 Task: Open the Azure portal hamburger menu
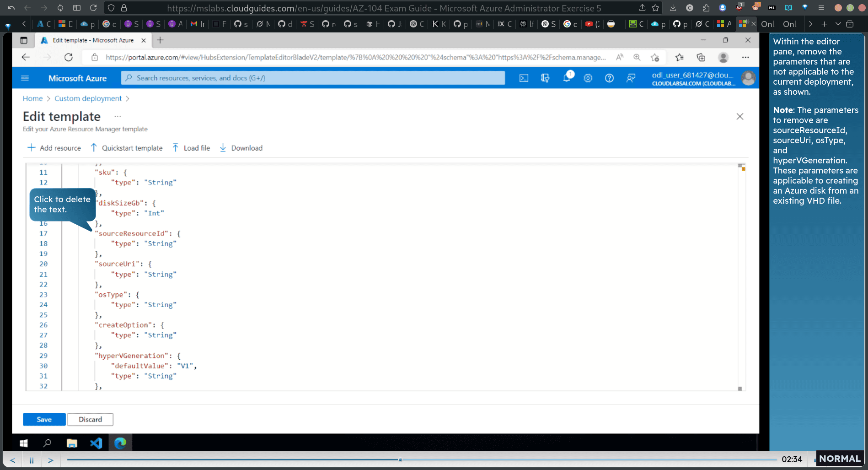(25, 78)
